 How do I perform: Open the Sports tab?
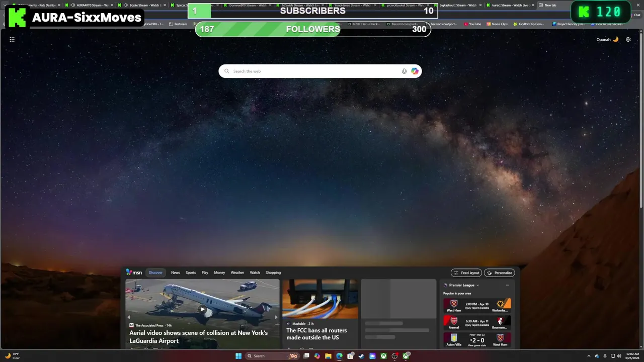[x=191, y=273]
